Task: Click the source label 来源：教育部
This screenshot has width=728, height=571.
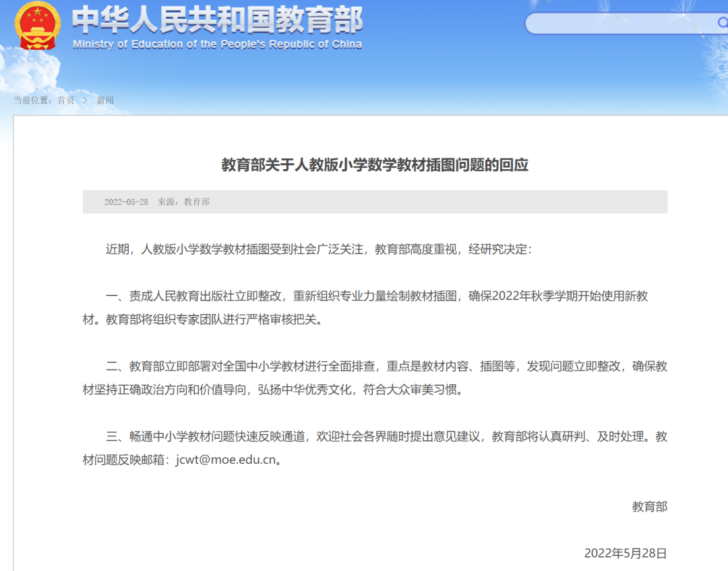Action: [184, 202]
